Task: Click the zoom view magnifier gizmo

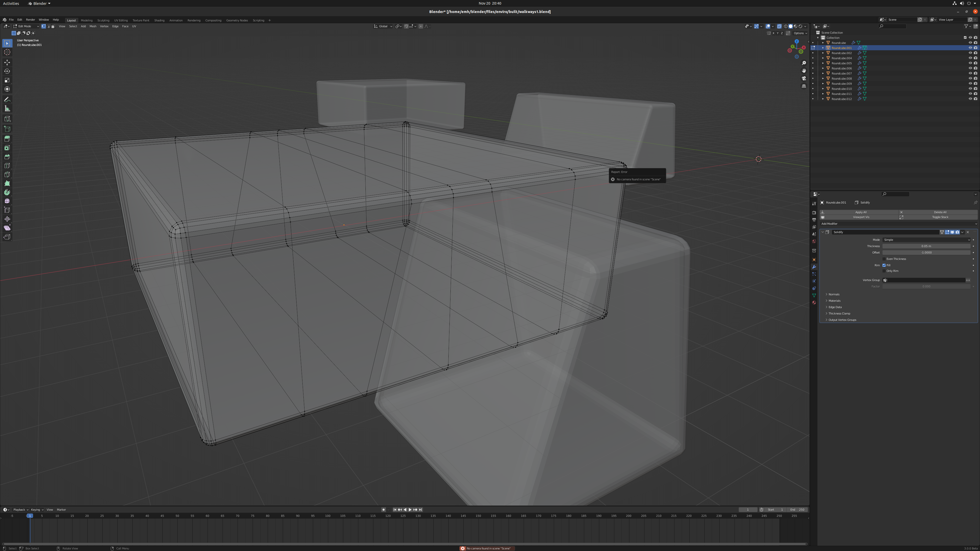Action: (x=804, y=63)
